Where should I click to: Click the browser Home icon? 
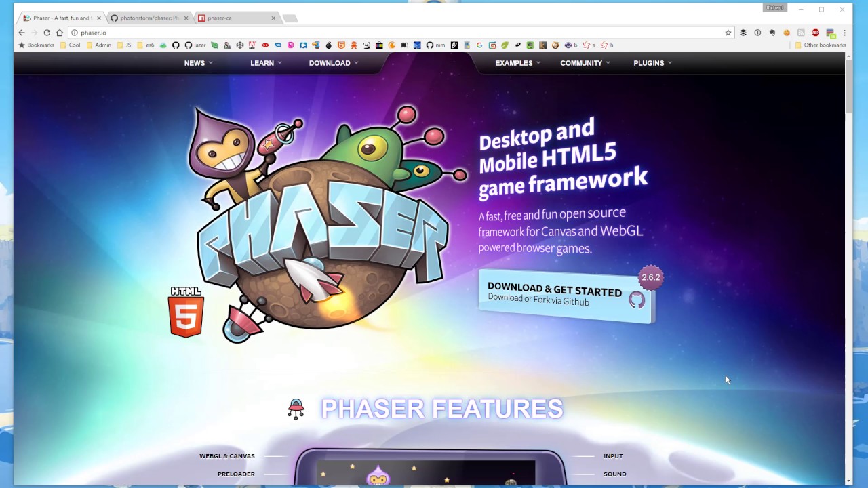[x=60, y=33]
